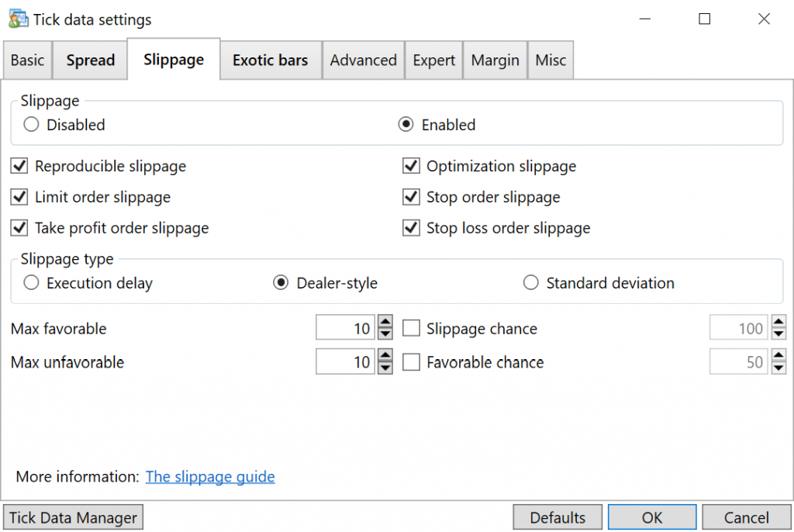Disable Optimization slippage
Screen dimensions: 794x532
tap(411, 166)
